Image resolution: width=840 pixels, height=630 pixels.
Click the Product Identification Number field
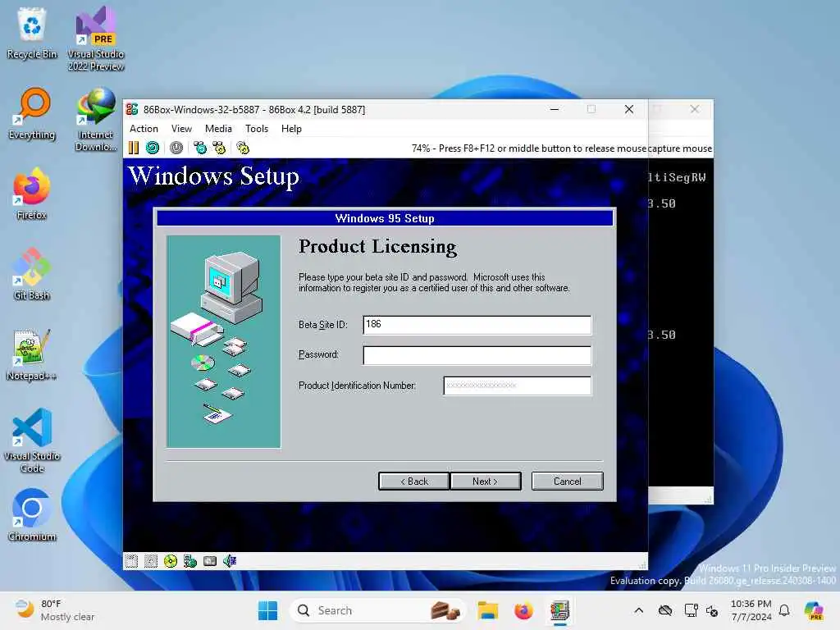click(518, 386)
